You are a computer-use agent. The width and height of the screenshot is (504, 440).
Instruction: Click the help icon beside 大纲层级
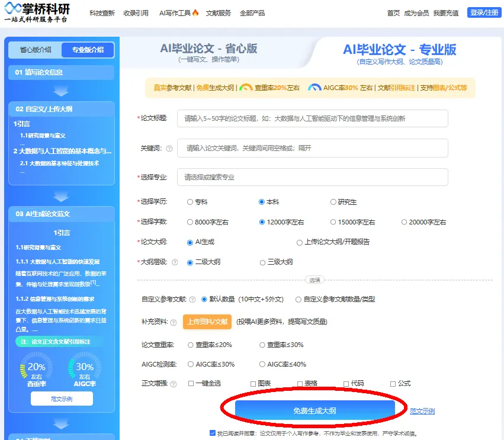175,262
